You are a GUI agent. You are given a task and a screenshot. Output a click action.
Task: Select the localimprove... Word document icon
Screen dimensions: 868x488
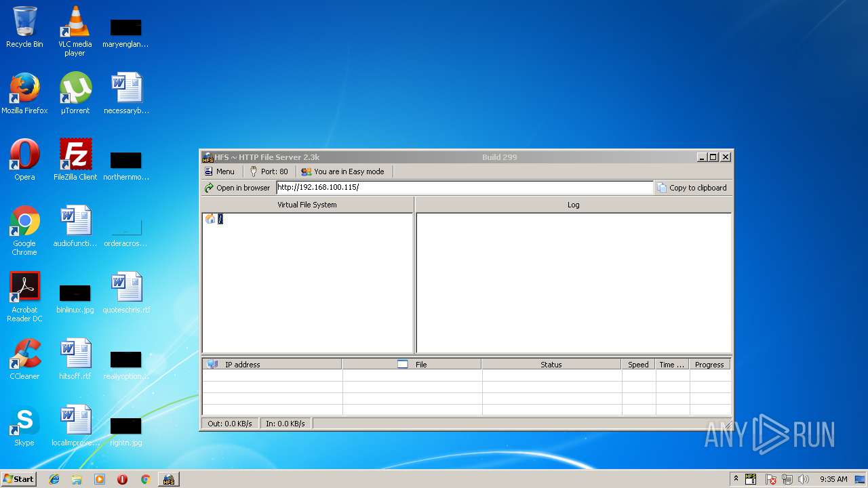75,426
